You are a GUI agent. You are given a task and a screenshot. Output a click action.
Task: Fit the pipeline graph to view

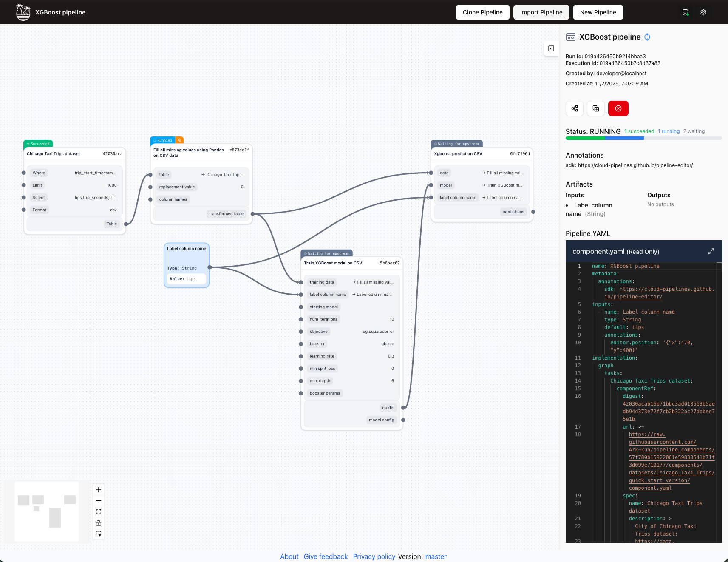click(x=99, y=512)
